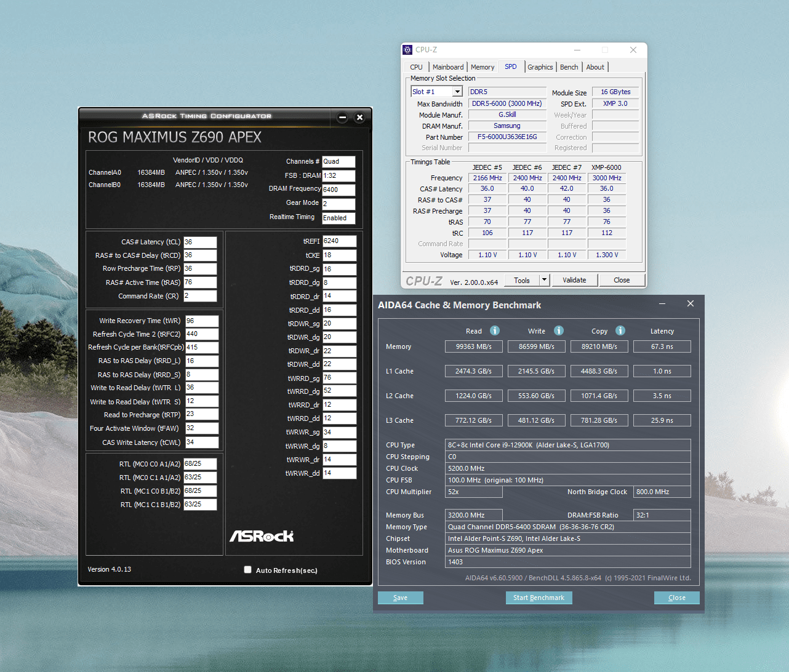Click the Command Rate (CR) field

[200, 296]
